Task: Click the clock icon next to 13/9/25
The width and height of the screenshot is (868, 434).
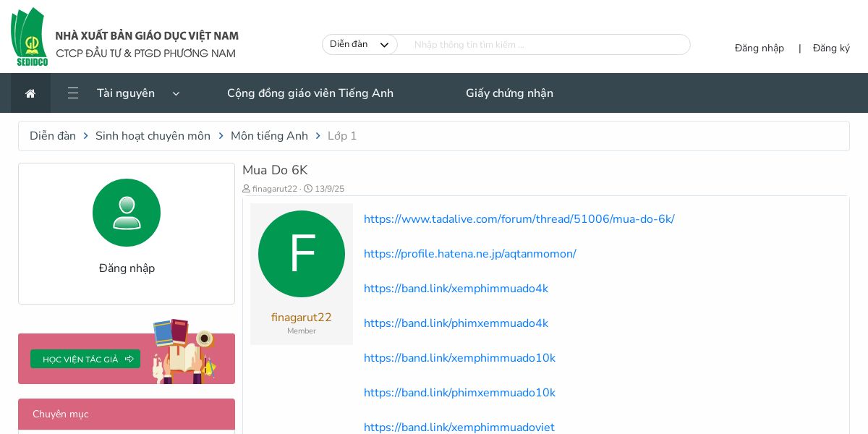Action: (308, 189)
